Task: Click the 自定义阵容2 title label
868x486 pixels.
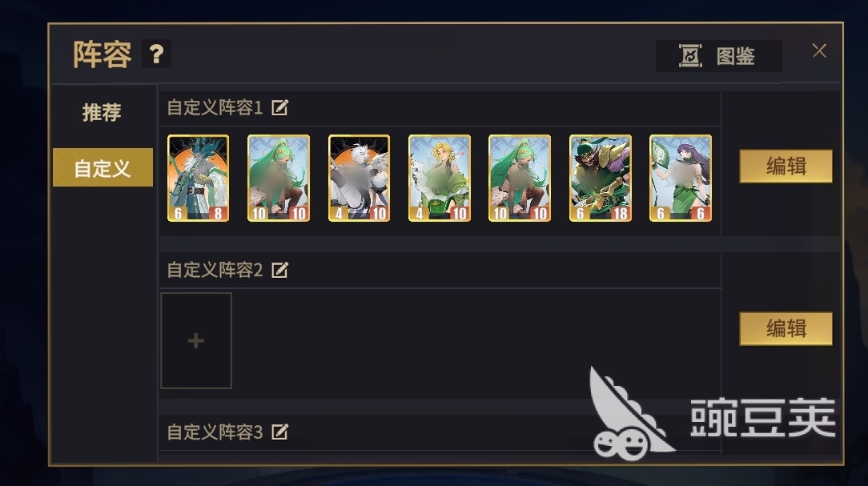Action: tap(215, 270)
